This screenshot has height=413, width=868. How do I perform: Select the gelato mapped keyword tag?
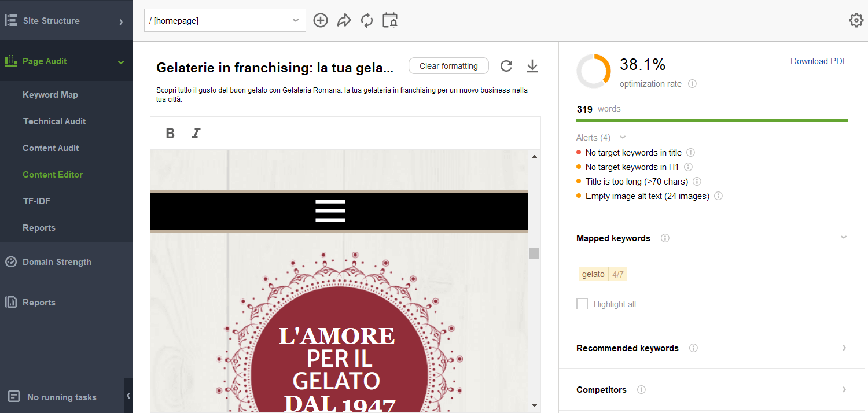pyautogui.click(x=602, y=274)
